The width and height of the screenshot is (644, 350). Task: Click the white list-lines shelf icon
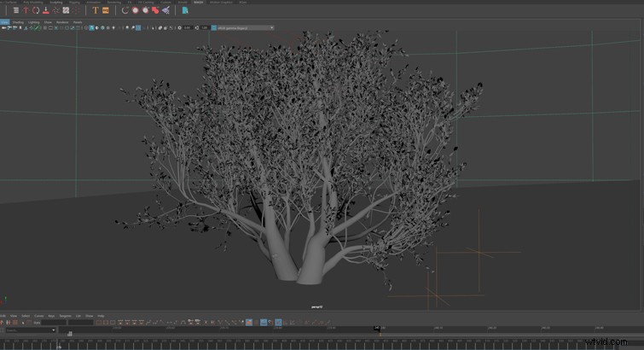coord(16,10)
